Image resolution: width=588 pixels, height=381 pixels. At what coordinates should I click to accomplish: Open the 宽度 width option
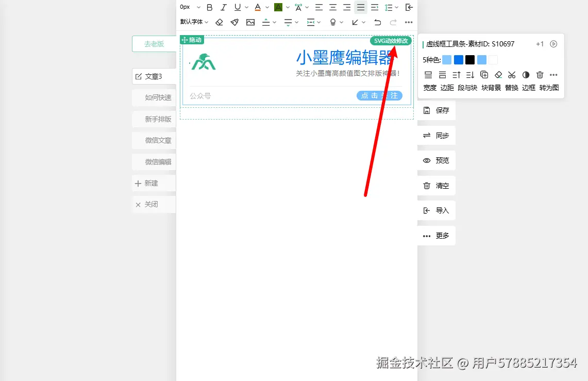click(430, 87)
